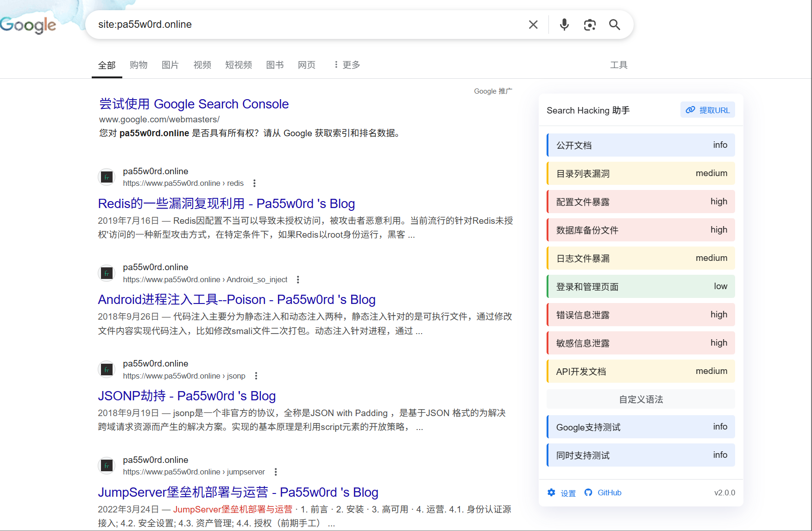
Task: Click the www.google.com/webmasters/ URL text
Action: point(159,120)
